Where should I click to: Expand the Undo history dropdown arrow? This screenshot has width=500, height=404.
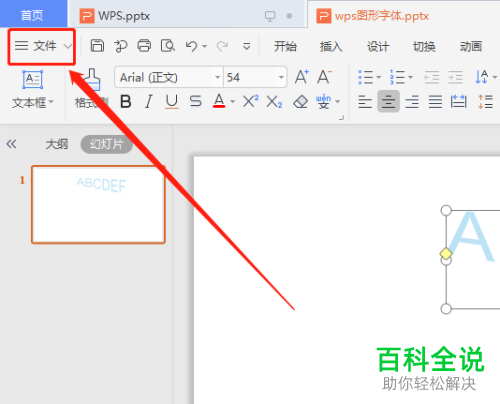point(204,46)
